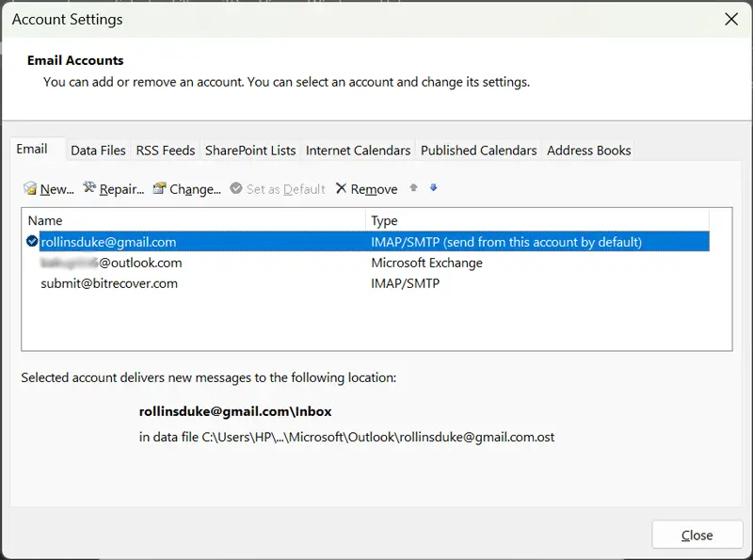The height and width of the screenshot is (560, 753).
Task: Open the Address Books tab
Action: (589, 151)
